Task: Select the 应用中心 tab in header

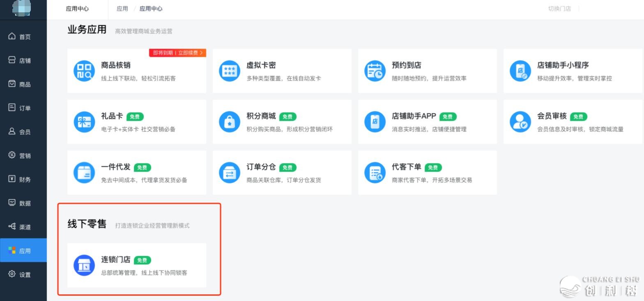Action: click(x=77, y=9)
